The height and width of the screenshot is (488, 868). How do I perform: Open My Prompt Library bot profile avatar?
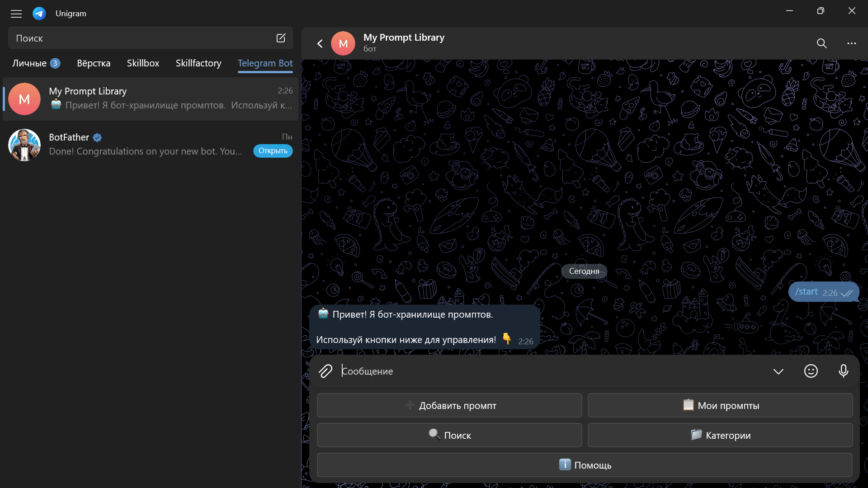pos(343,43)
